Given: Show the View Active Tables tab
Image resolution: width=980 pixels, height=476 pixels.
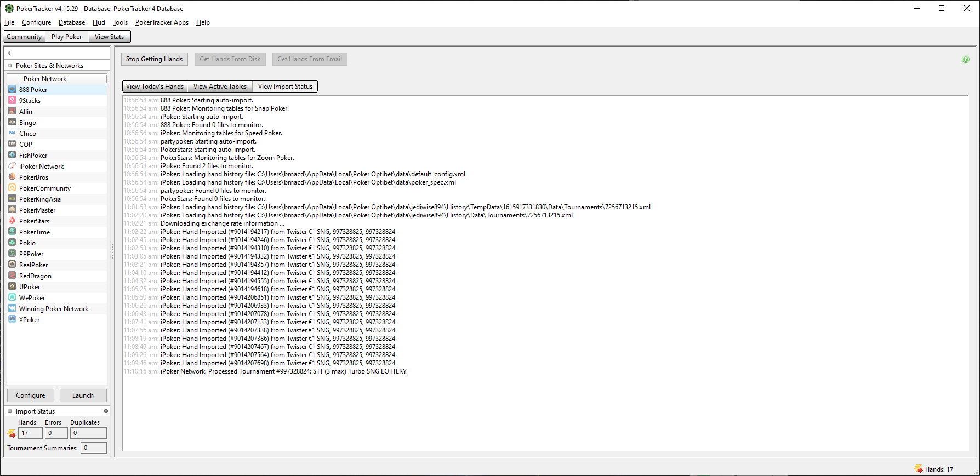Looking at the screenshot, I should (x=220, y=87).
